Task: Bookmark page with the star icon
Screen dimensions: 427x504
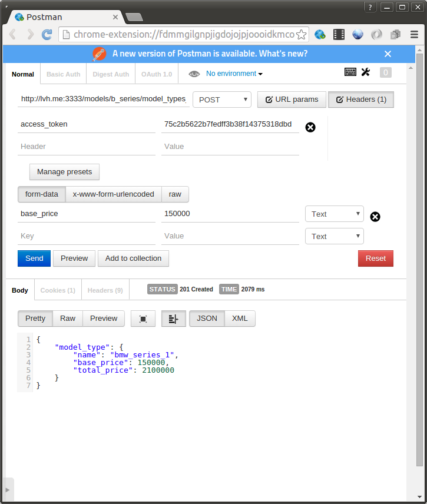Action: tap(302, 34)
